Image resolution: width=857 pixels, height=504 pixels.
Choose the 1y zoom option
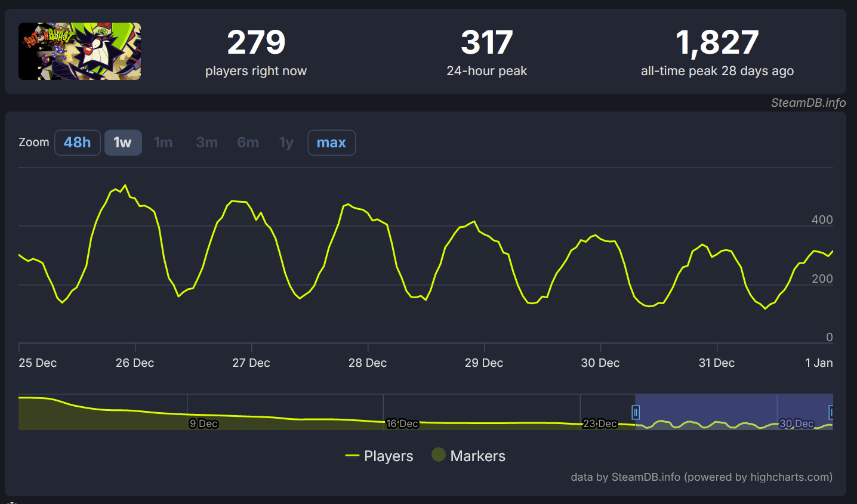point(286,143)
